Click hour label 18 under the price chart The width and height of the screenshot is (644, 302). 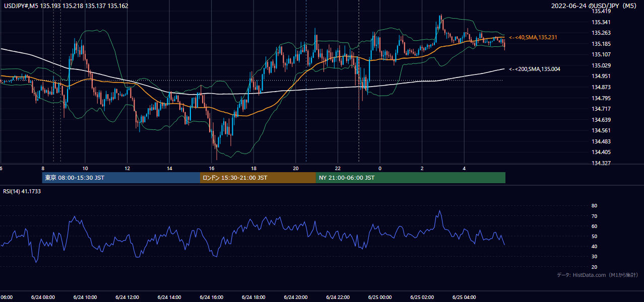click(254, 168)
